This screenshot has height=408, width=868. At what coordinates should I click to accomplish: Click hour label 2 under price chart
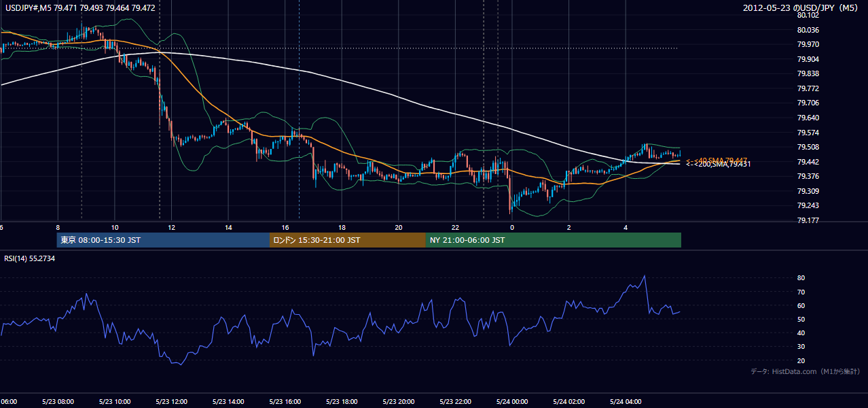[569, 228]
